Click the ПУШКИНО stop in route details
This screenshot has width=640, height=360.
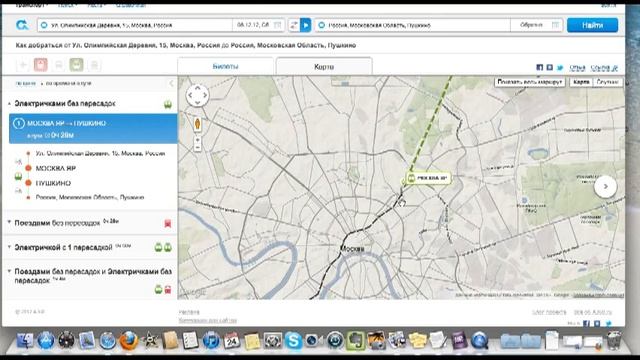coord(53,183)
